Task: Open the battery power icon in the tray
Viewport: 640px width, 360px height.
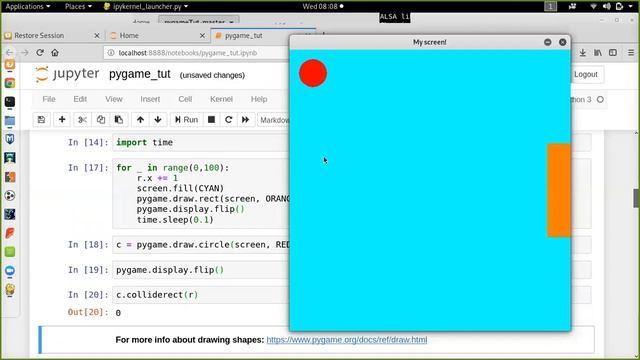Action: tap(619, 6)
